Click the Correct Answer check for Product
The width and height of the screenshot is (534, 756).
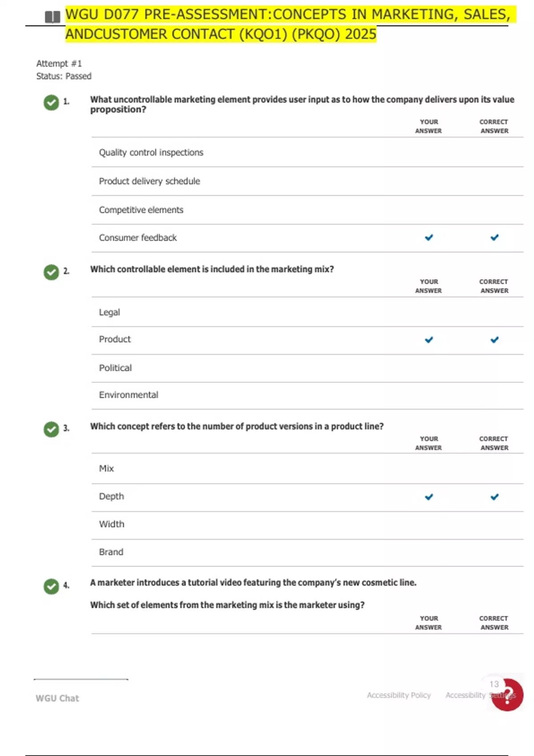click(494, 340)
